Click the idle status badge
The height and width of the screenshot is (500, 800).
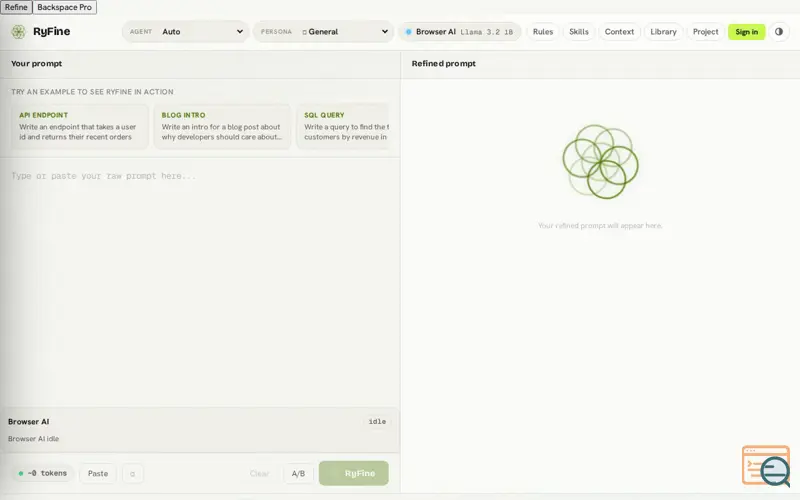point(377,421)
